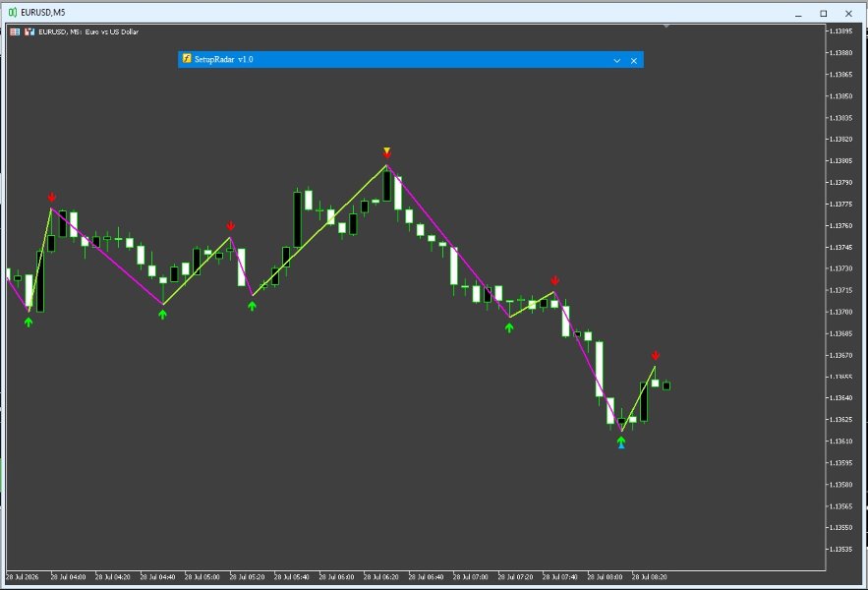
Task: Select the last red down arrow near 1.13670
Action: [656, 355]
